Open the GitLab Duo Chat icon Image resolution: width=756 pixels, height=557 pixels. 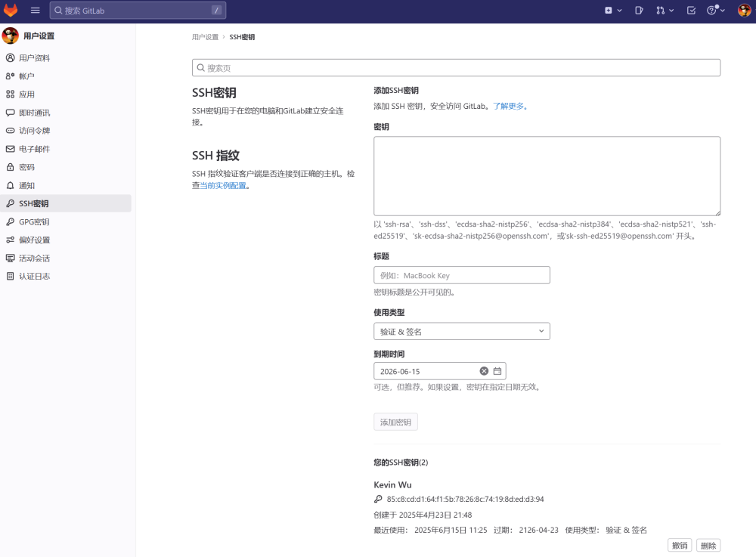click(x=637, y=11)
